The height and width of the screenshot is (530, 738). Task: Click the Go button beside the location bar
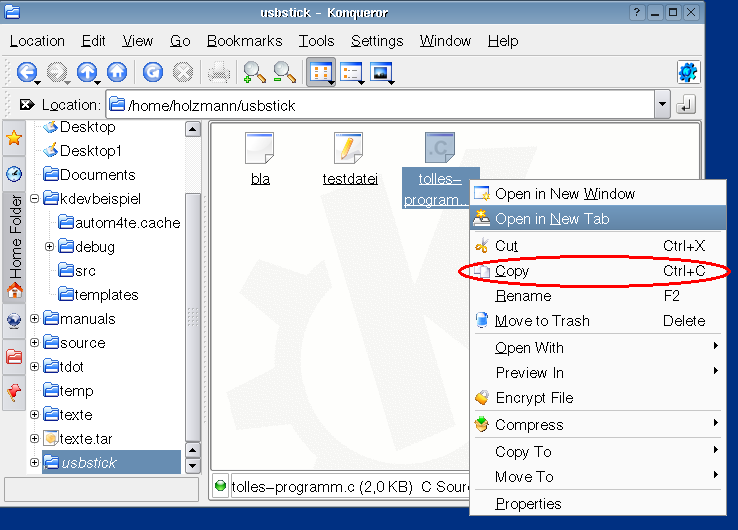(686, 104)
